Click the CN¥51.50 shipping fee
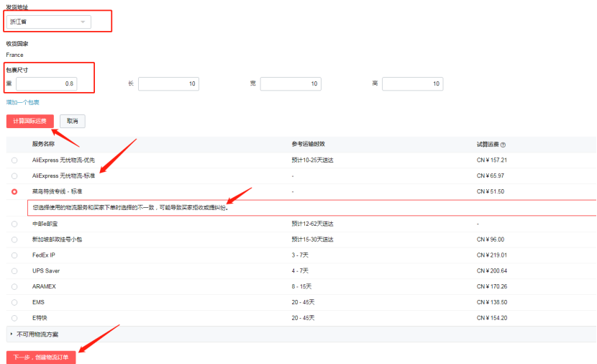 click(491, 191)
